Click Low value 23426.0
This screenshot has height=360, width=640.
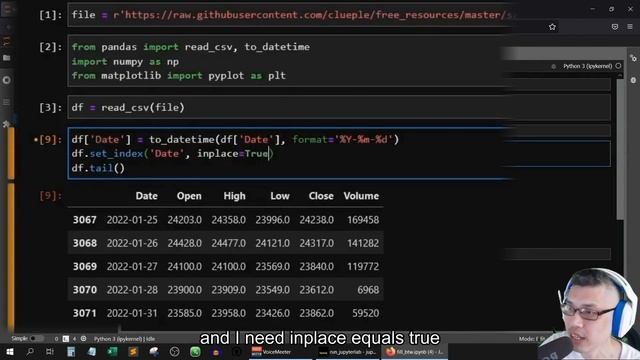(x=273, y=313)
